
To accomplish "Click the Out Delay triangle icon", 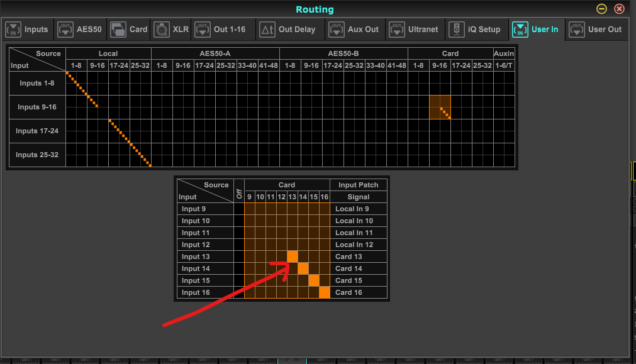I will 267,30.
